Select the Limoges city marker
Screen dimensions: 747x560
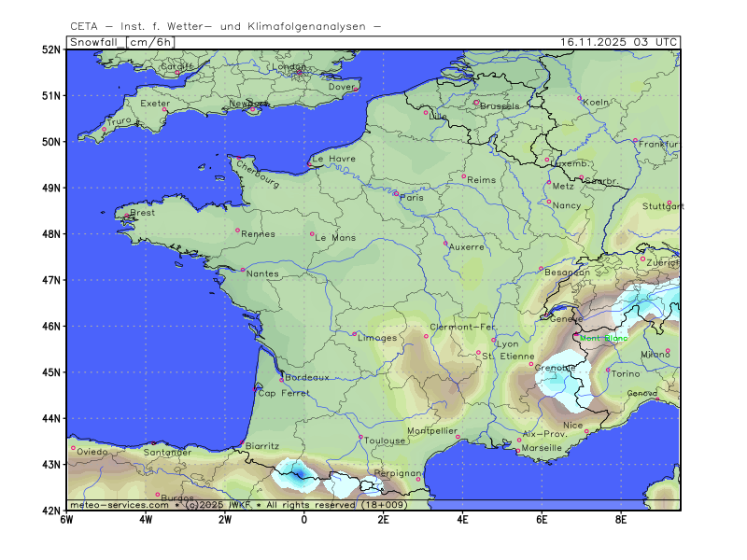tap(354, 334)
